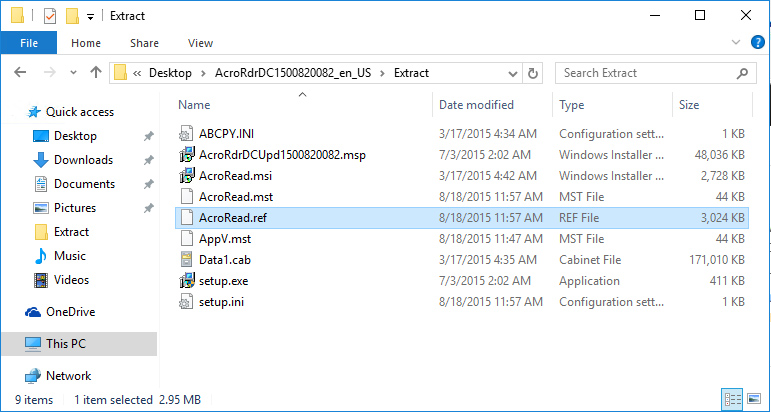Open the recent locations dropdown arrow

pyautogui.click(x=74, y=73)
